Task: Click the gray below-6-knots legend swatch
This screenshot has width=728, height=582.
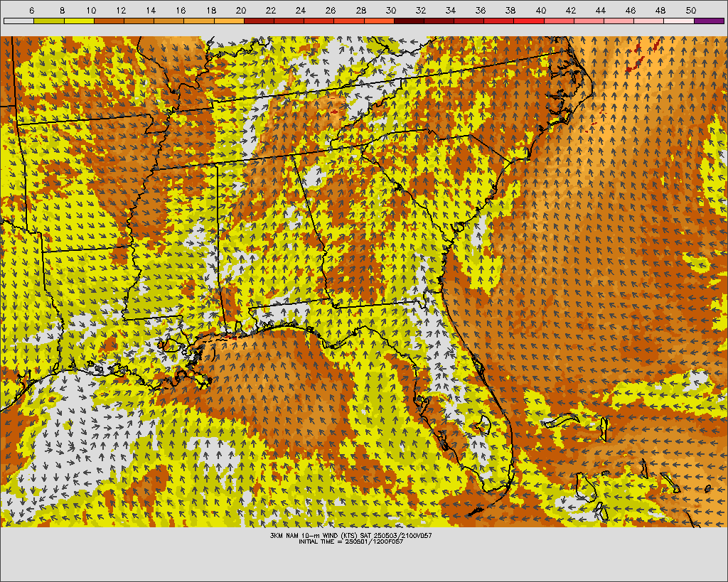Action: click(x=18, y=21)
